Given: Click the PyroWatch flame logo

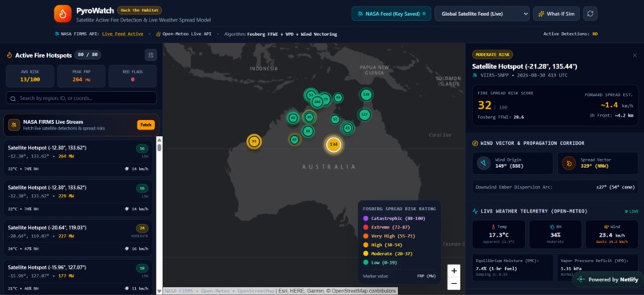Looking at the screenshot, I should click(x=63, y=14).
